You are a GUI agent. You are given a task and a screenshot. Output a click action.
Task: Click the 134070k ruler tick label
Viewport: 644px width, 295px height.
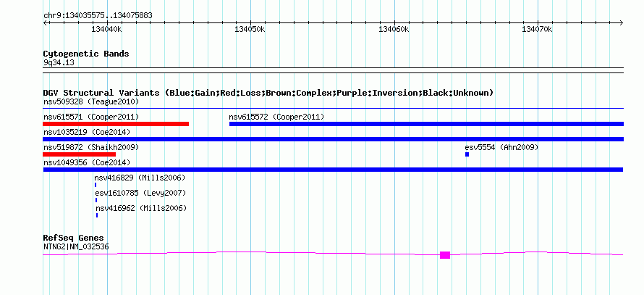click(x=537, y=29)
